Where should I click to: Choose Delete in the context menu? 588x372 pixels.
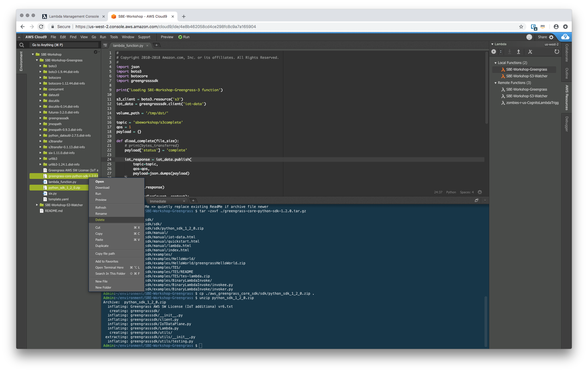(117, 220)
